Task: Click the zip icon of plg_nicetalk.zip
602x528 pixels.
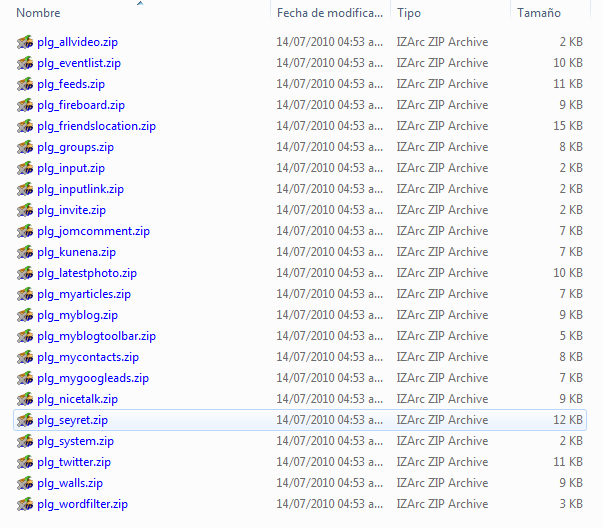Action: click(25, 399)
